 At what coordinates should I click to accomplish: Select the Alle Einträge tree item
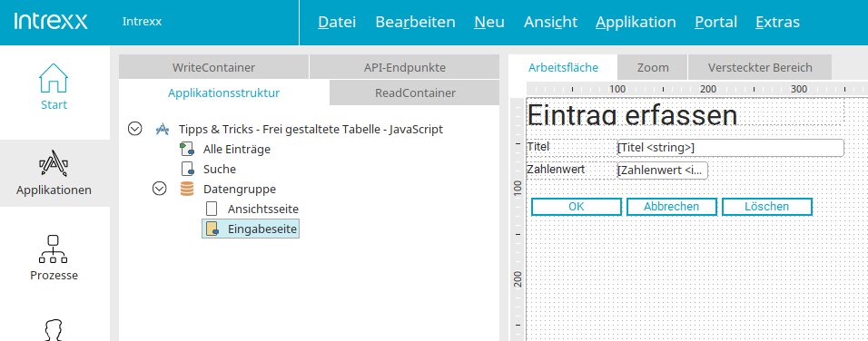coord(237,150)
